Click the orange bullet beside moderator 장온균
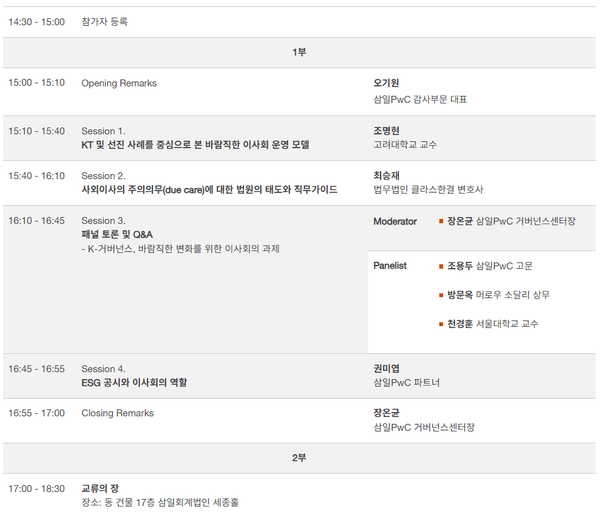 pos(441,220)
